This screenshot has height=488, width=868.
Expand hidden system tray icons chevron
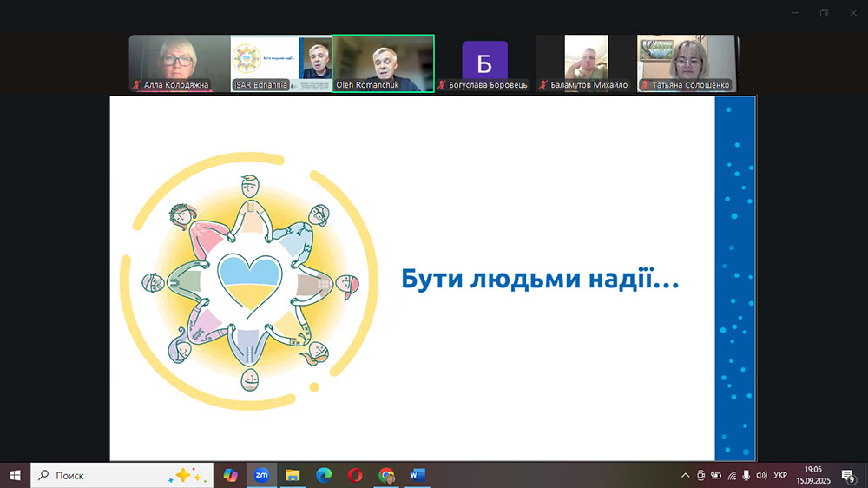point(686,475)
